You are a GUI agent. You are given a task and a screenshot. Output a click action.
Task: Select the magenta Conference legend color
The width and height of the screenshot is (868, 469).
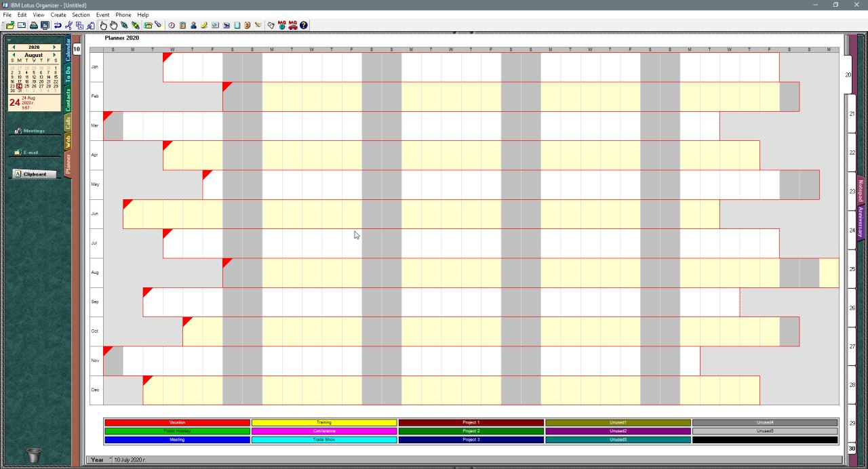click(324, 431)
